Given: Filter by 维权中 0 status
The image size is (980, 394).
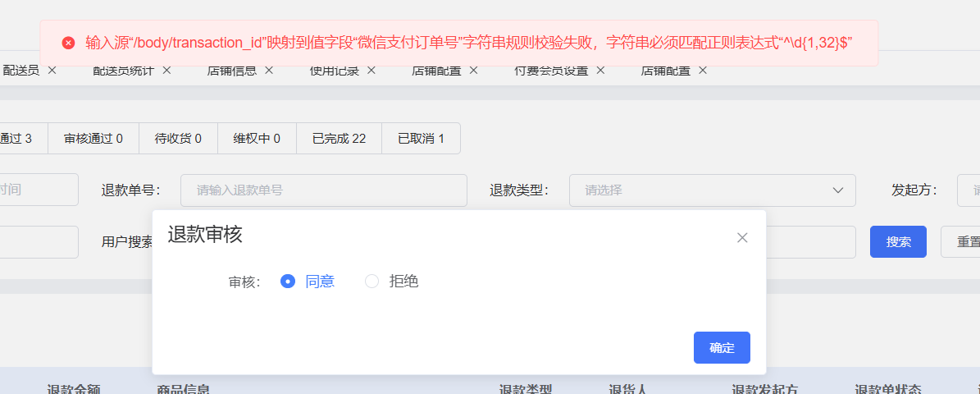Looking at the screenshot, I should click(x=257, y=138).
